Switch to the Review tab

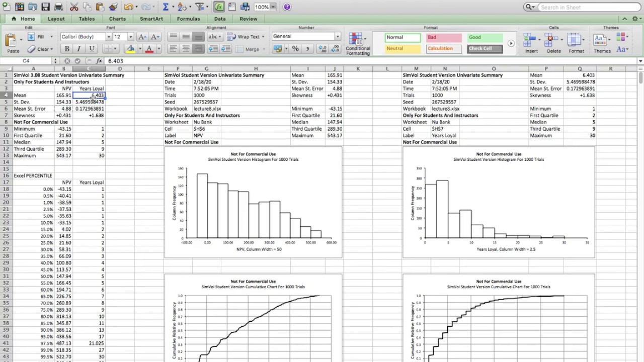pyautogui.click(x=249, y=19)
